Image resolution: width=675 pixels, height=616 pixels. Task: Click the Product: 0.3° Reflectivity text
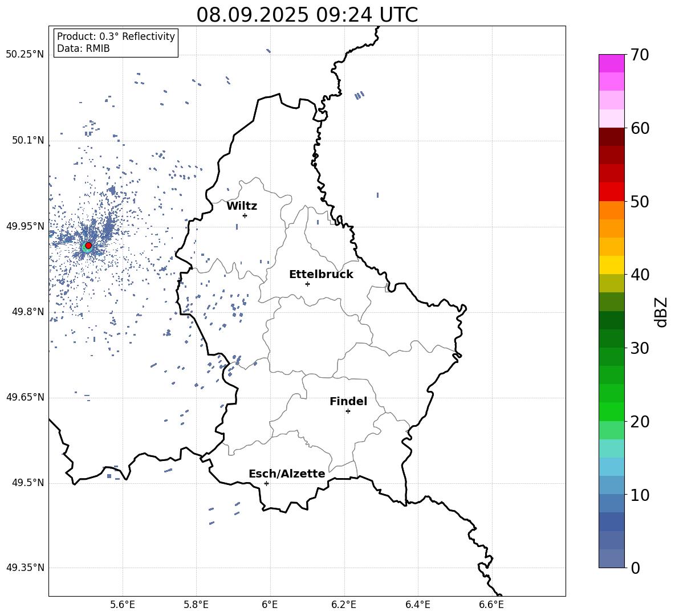pos(116,36)
